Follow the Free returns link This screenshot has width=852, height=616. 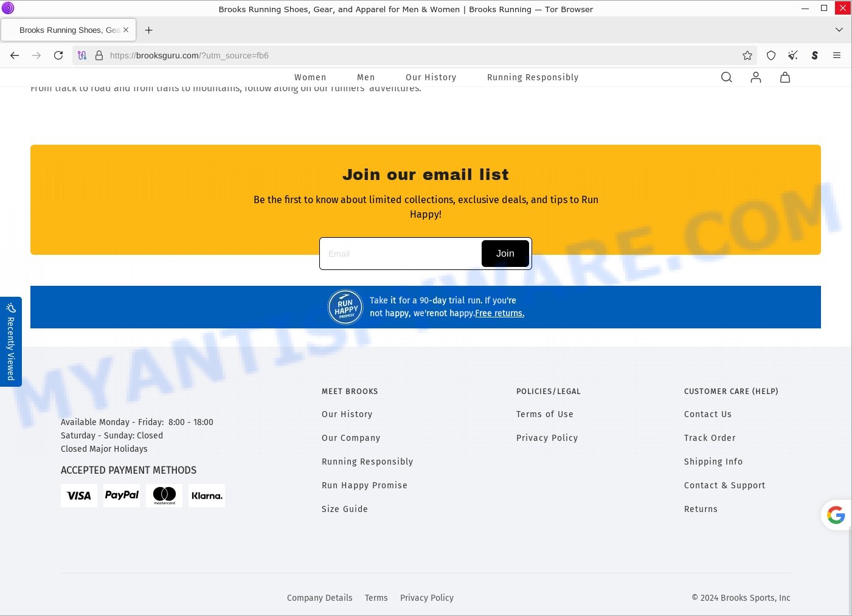pos(499,313)
